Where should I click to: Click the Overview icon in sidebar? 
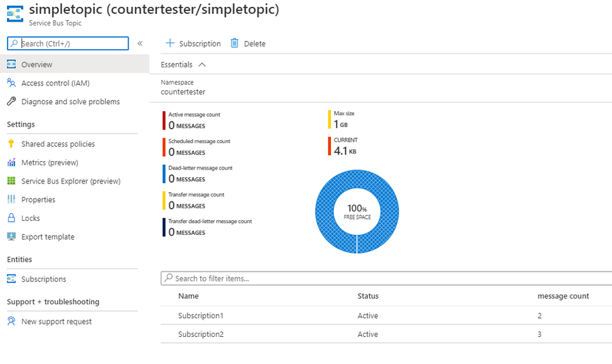click(11, 65)
